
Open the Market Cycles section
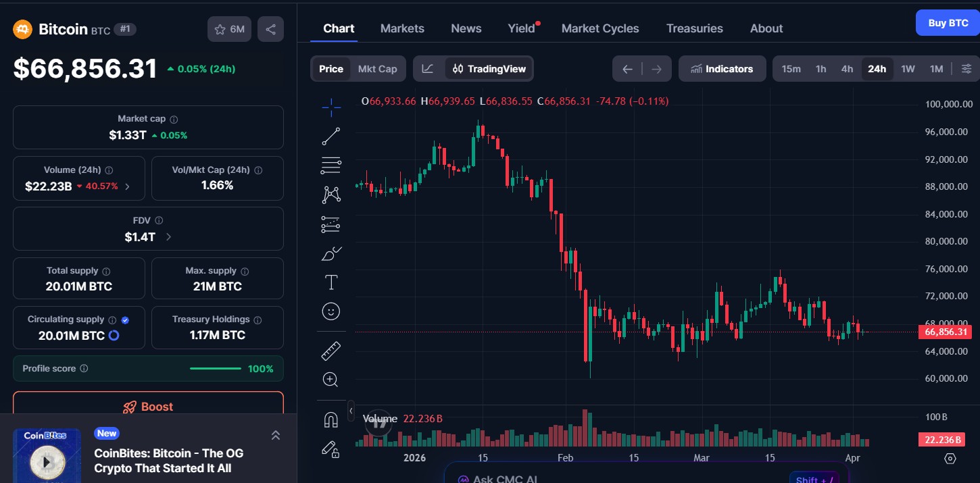600,28
